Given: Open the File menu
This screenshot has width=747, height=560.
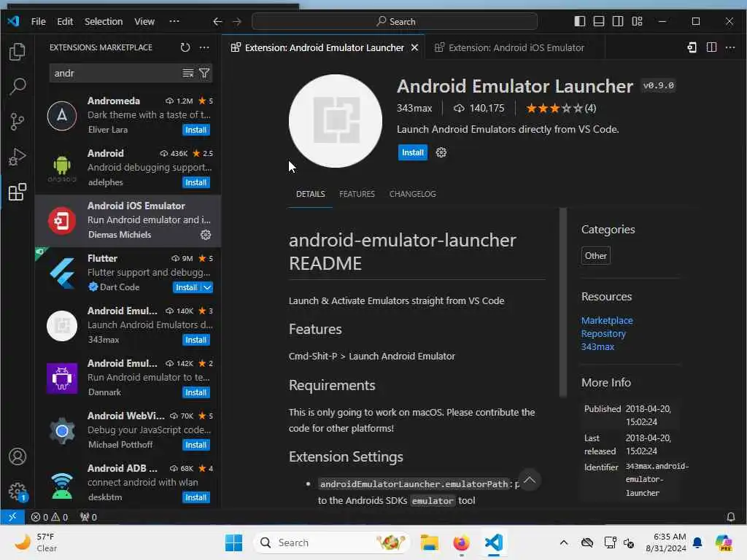Looking at the screenshot, I should 38,21.
